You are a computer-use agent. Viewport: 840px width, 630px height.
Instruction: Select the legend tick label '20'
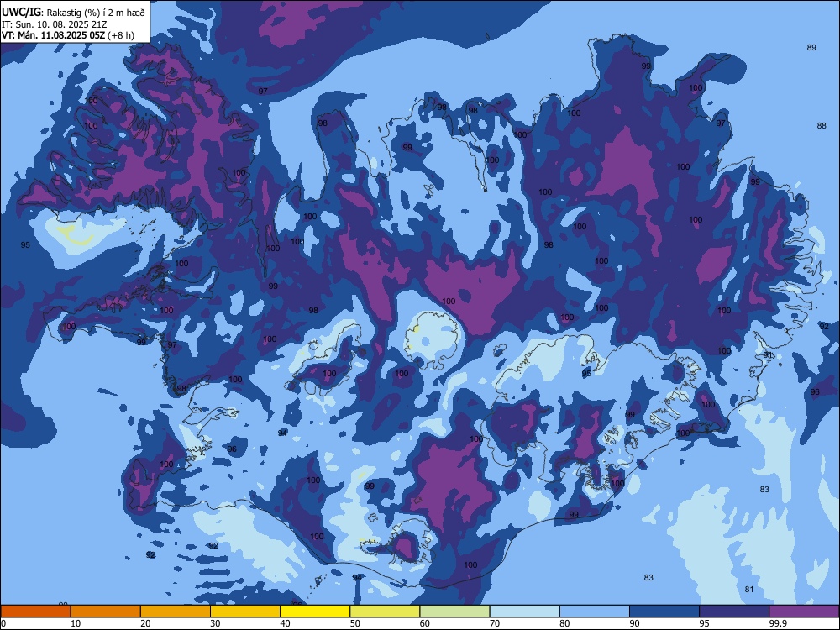145,623
